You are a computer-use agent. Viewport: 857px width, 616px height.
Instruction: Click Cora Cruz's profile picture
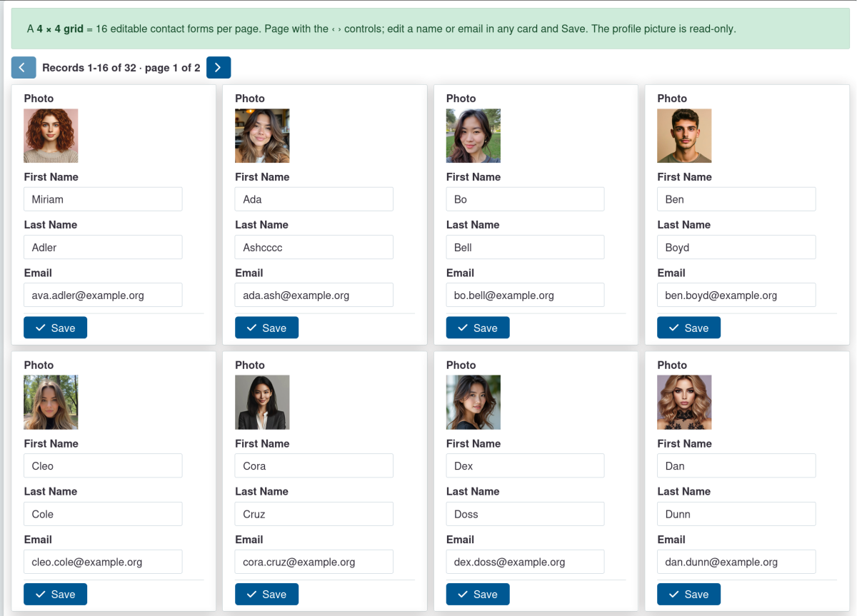(x=262, y=403)
